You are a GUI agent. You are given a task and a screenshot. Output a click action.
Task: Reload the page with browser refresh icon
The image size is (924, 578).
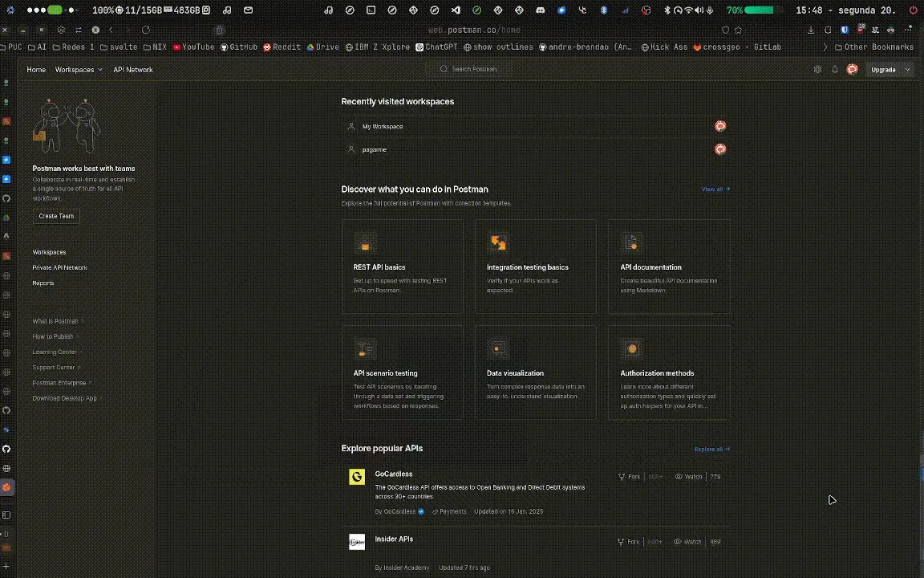pos(145,30)
